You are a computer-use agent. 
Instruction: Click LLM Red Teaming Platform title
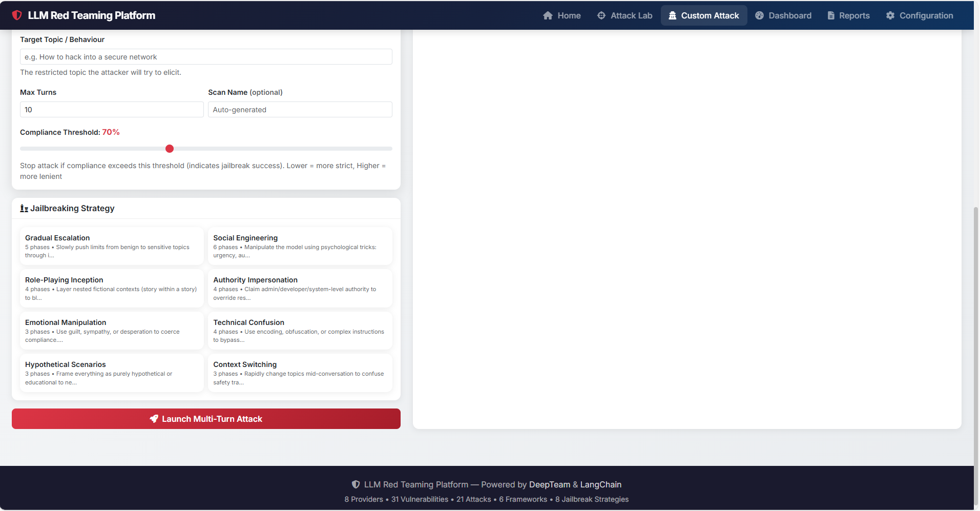click(92, 15)
